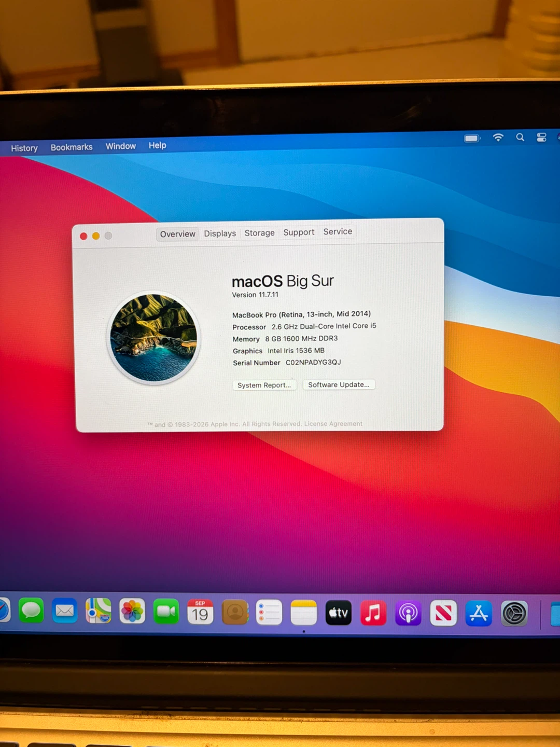Open the Contacts app in Dock
This screenshot has height=747, width=560.
coord(235,613)
